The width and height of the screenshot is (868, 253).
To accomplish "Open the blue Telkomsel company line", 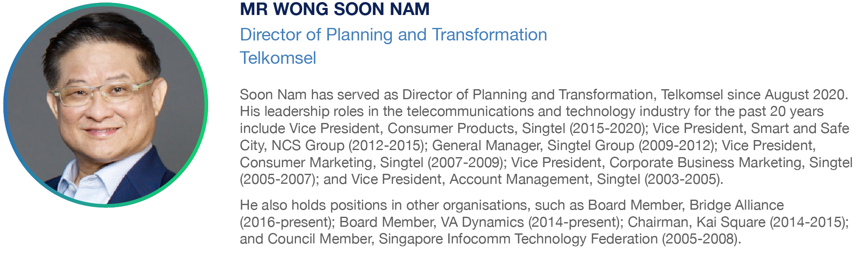I will pos(278,58).
